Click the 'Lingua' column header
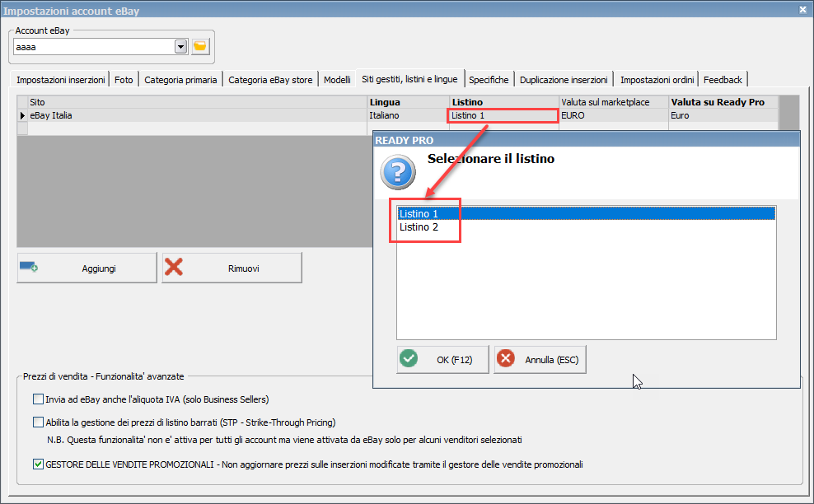814x504 pixels. (x=409, y=102)
